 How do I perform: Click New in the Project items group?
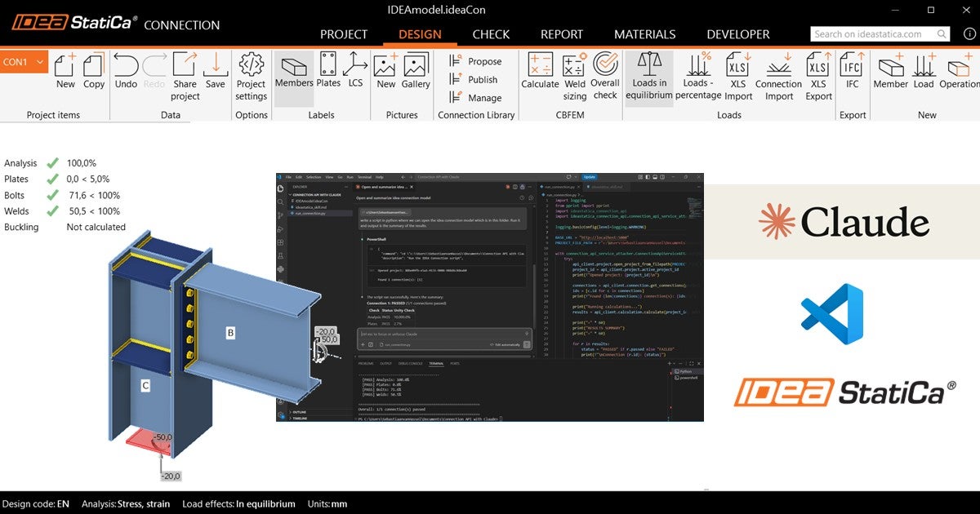pyautogui.click(x=65, y=71)
